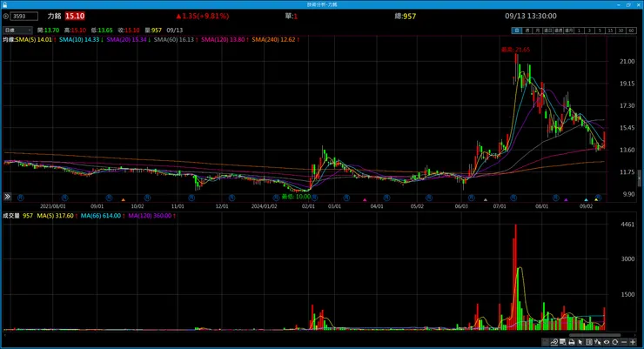Click the red price box 15.10
The height and width of the screenshot is (349, 644).
click(x=75, y=16)
